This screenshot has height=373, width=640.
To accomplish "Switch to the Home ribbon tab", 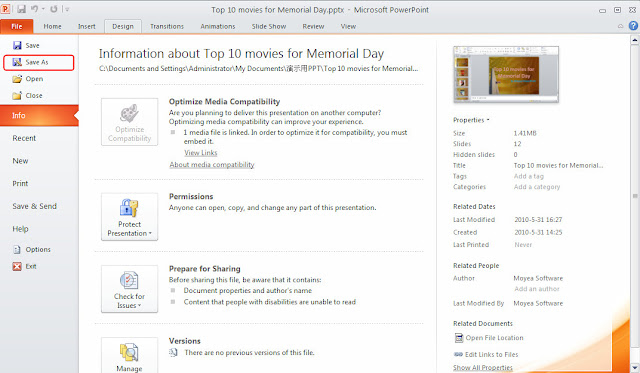I will tap(52, 26).
